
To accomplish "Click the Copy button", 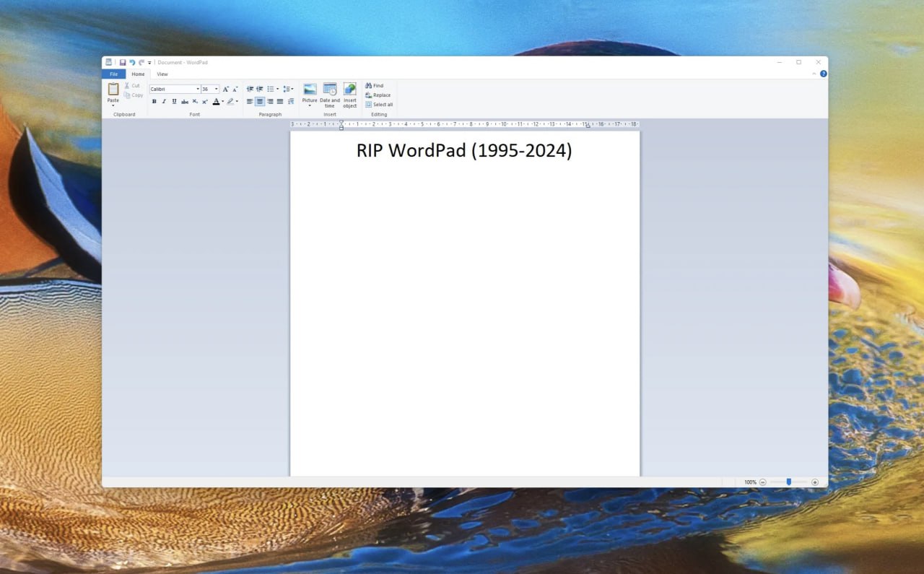I will point(134,95).
